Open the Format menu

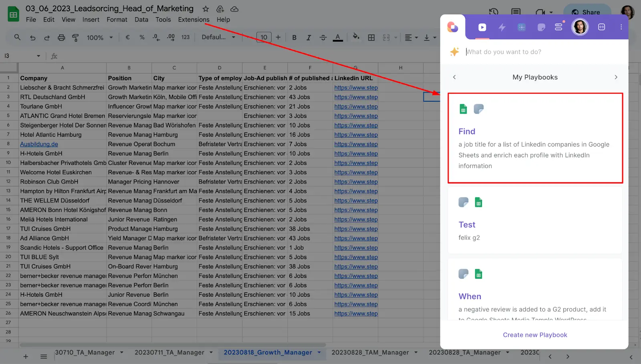click(117, 20)
